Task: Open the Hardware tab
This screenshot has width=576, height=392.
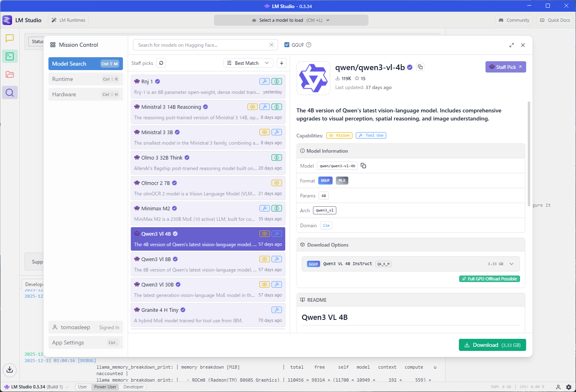Action: coord(86,94)
